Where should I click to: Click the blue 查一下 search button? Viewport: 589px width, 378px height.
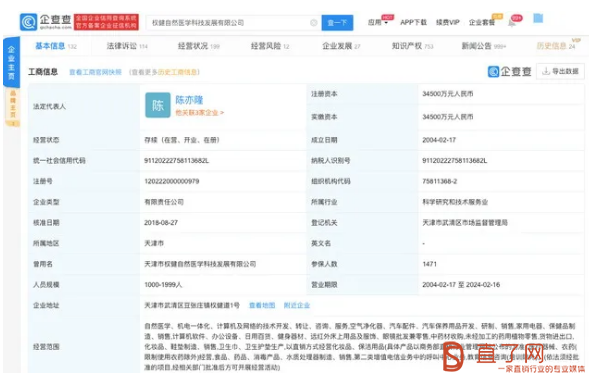click(337, 23)
